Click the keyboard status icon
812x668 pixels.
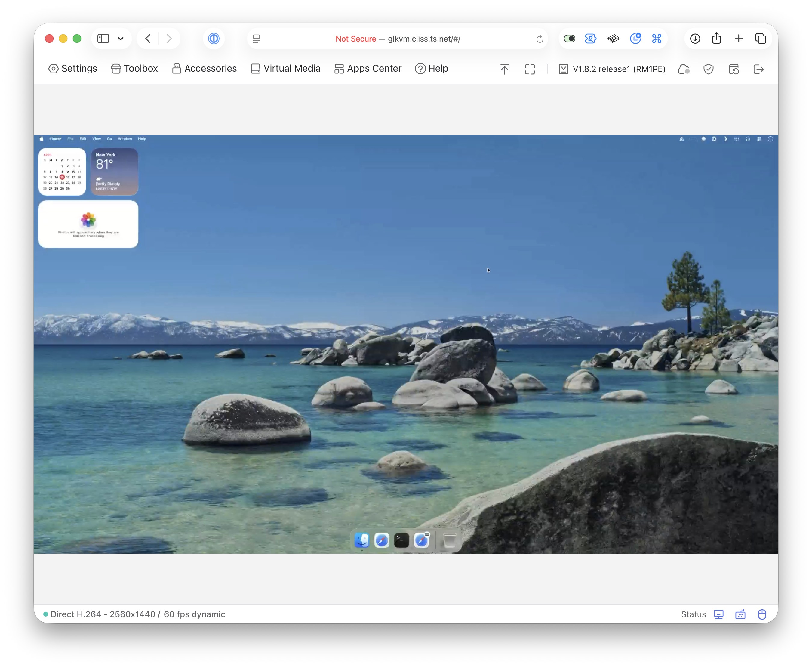(x=740, y=614)
